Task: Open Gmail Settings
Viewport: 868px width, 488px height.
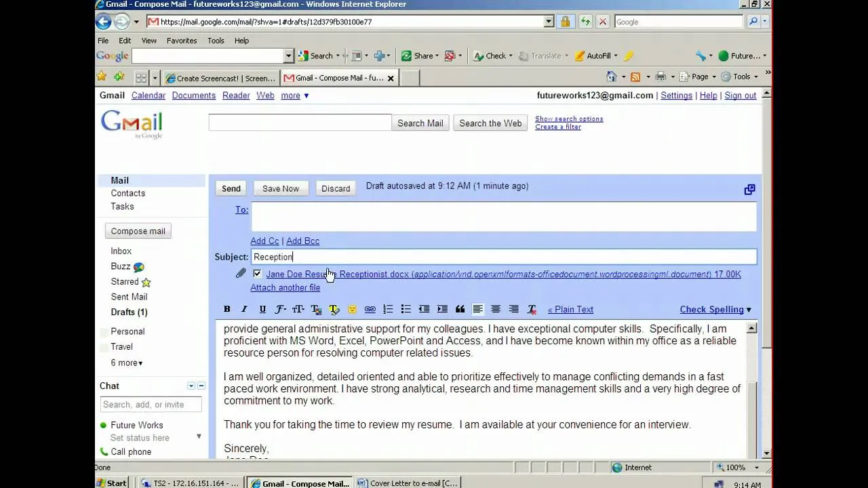Action: click(676, 96)
